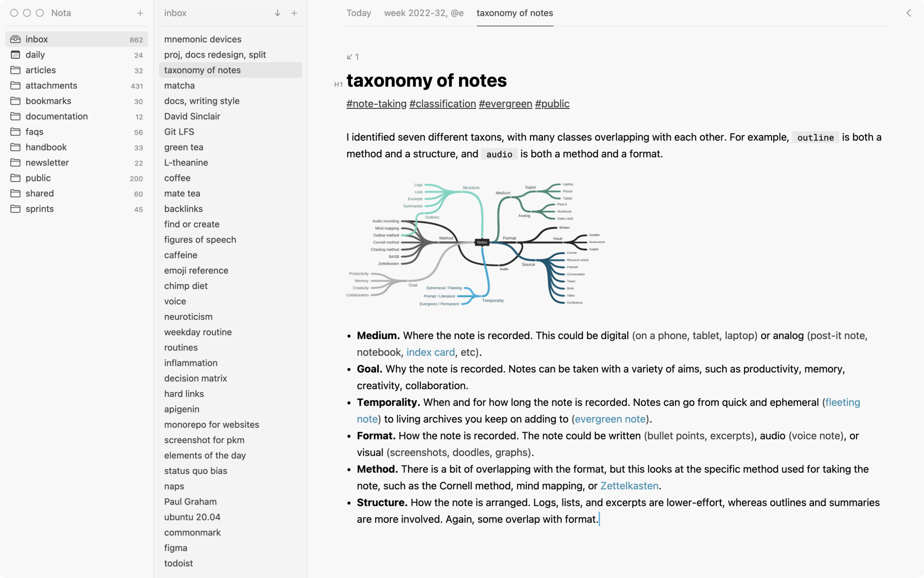Expand the newsletter folder in sidebar
The image size is (924, 578).
pos(15,163)
